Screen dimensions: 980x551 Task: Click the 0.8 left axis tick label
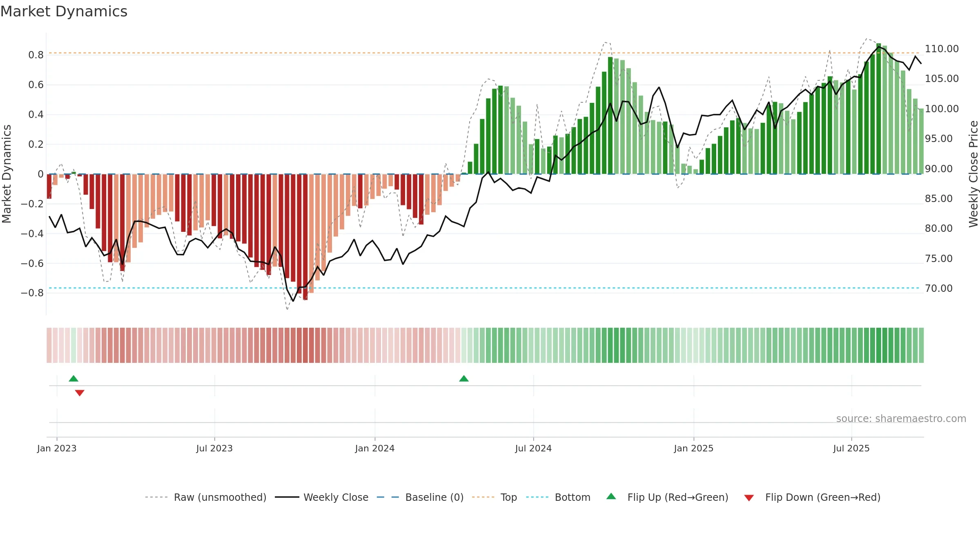36,55
